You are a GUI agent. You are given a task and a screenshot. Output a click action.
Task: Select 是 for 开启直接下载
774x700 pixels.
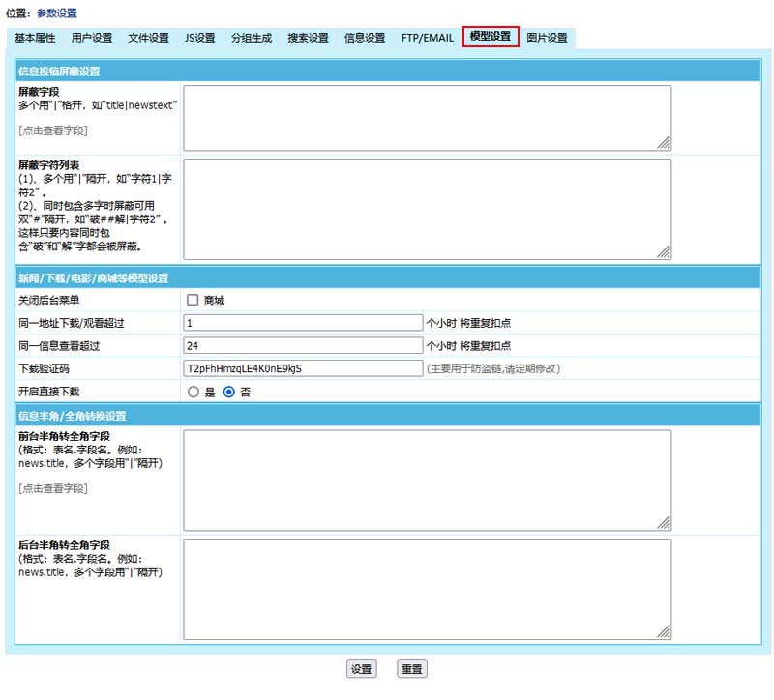pos(193,393)
